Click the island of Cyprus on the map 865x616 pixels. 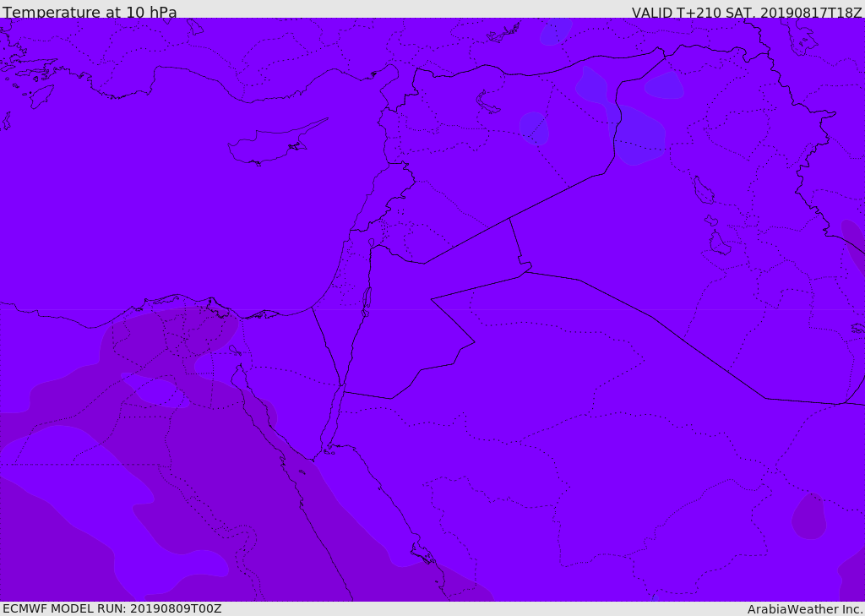click(x=273, y=144)
